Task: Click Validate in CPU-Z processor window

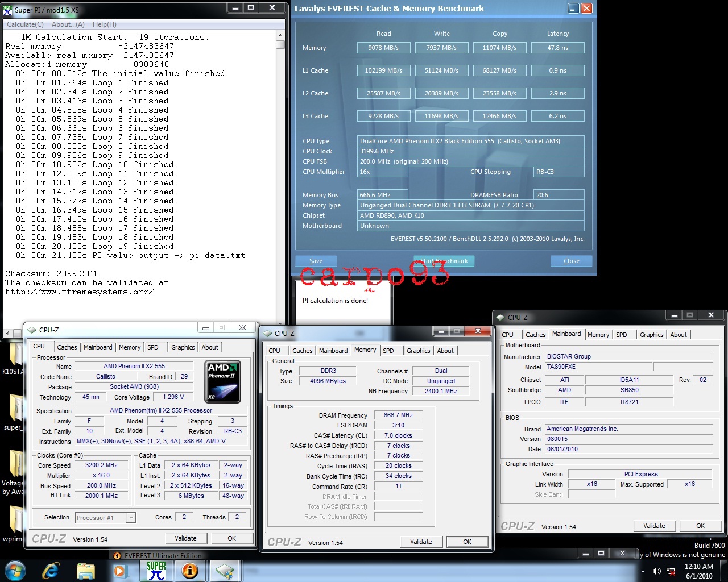Action: coord(185,538)
